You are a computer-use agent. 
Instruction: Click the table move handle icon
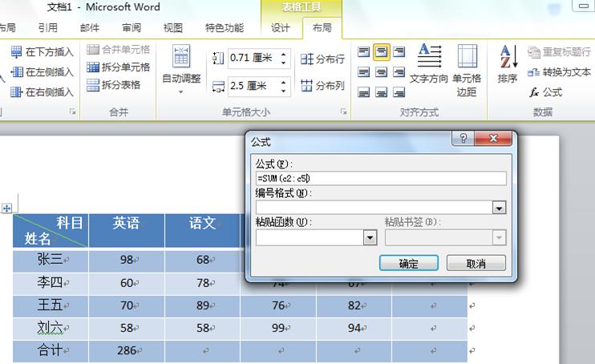(x=6, y=208)
